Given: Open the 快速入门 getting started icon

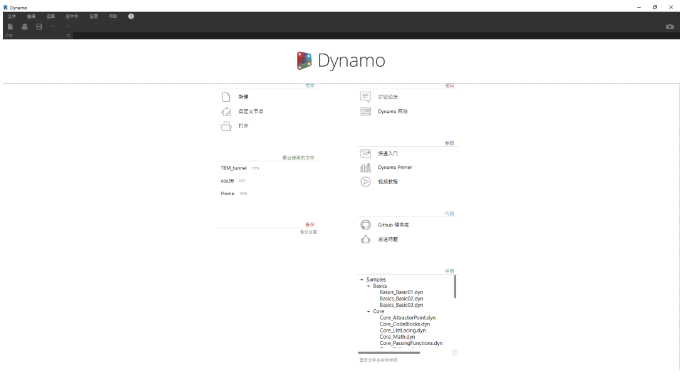Looking at the screenshot, I should pyautogui.click(x=365, y=153).
